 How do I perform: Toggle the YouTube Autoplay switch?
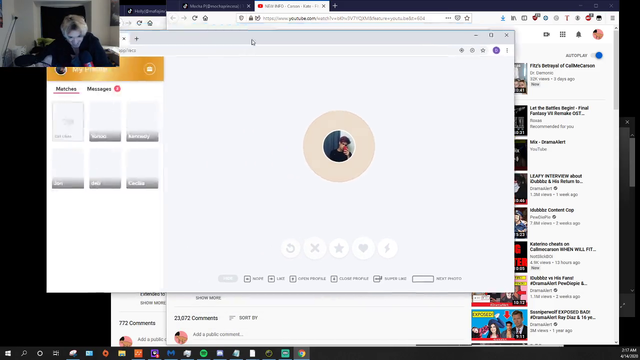pos(598,56)
